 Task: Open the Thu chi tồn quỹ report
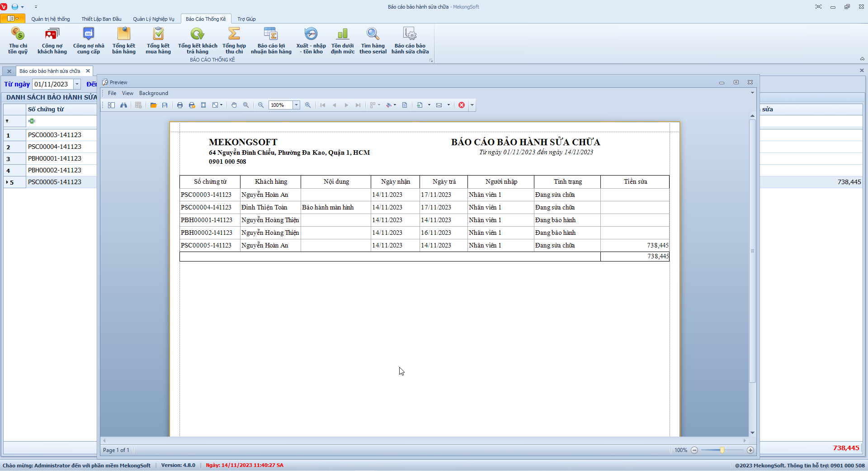(x=18, y=41)
